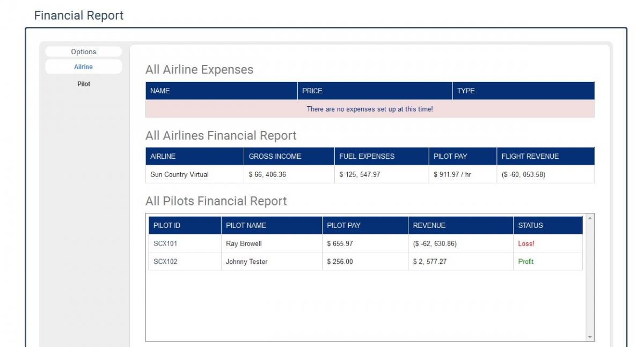Click the FLIGHT REVENUE column header

(545, 157)
